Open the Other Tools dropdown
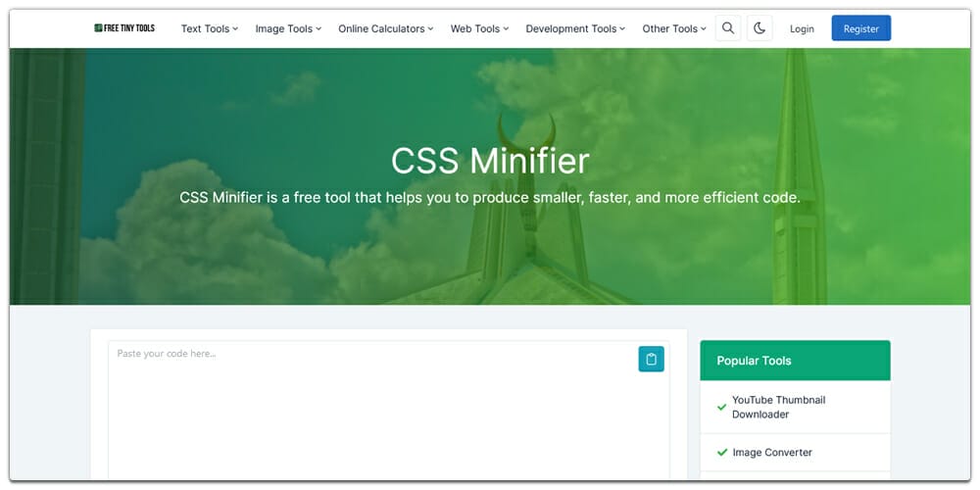Image resolution: width=980 pixels, height=490 pixels. click(674, 28)
